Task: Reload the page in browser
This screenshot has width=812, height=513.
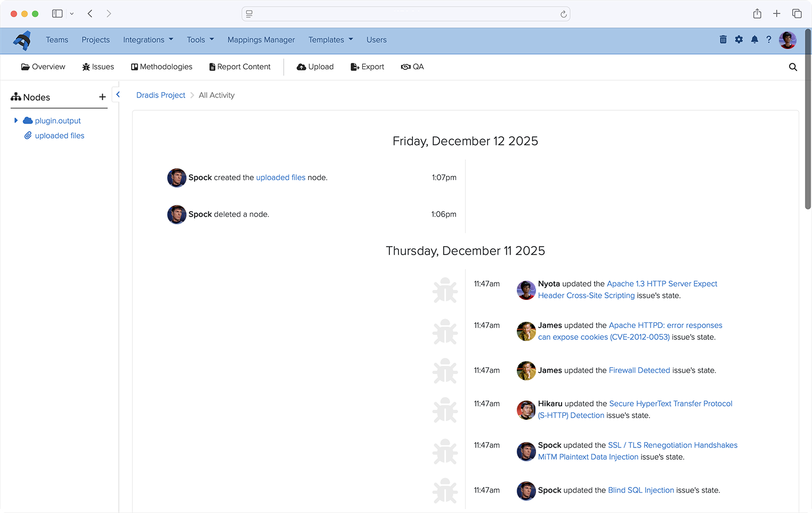Action: pyautogui.click(x=563, y=14)
